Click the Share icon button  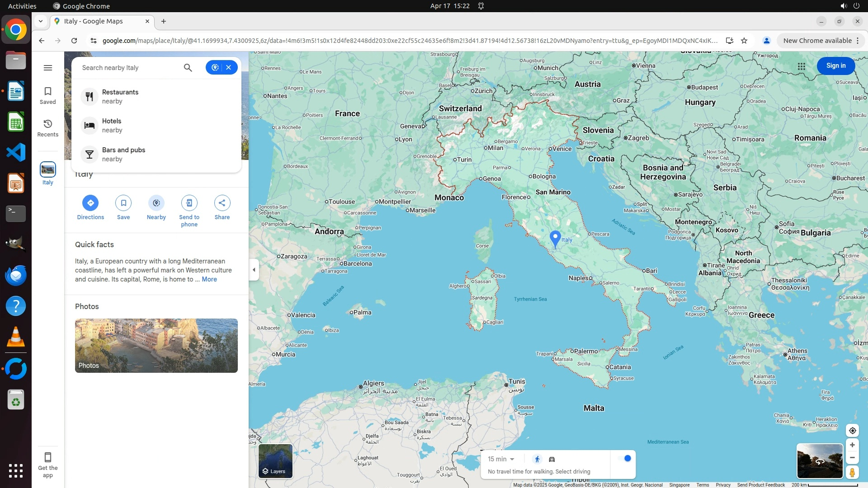[222, 203]
